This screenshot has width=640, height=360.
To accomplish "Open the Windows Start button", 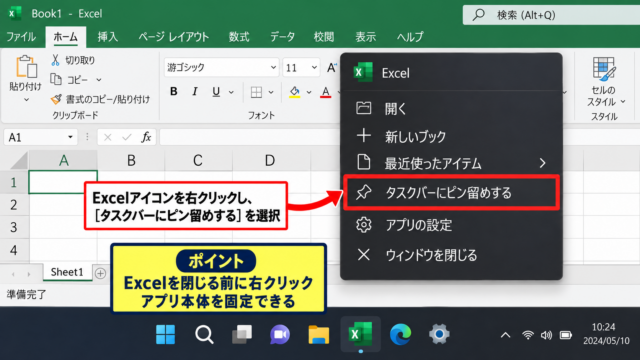I will (165, 334).
